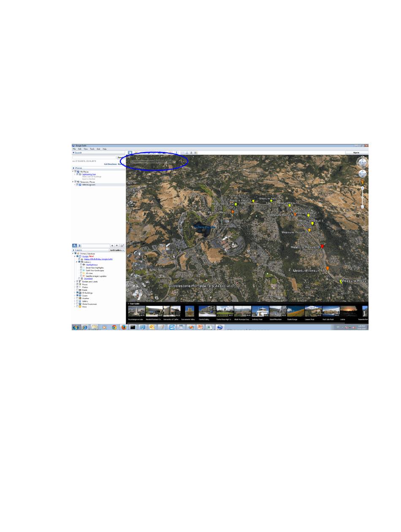Open the Voyager layer link

pyautogui.click(x=85, y=256)
